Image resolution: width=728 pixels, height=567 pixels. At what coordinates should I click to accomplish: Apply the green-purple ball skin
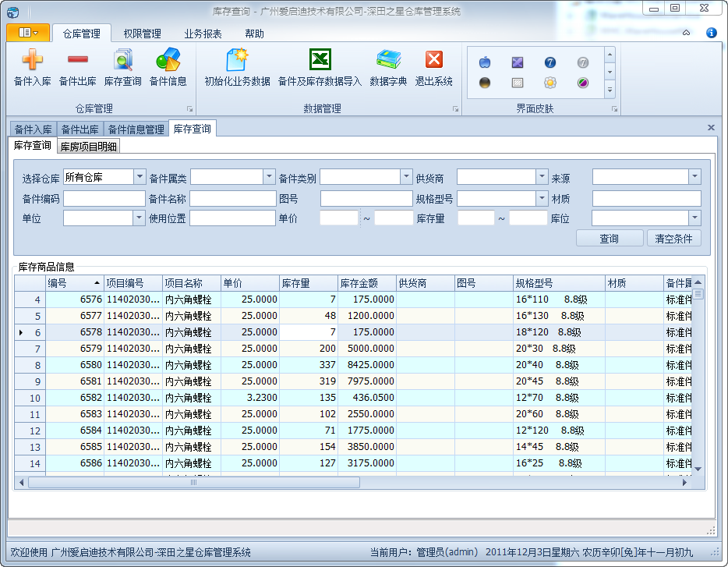tap(583, 83)
